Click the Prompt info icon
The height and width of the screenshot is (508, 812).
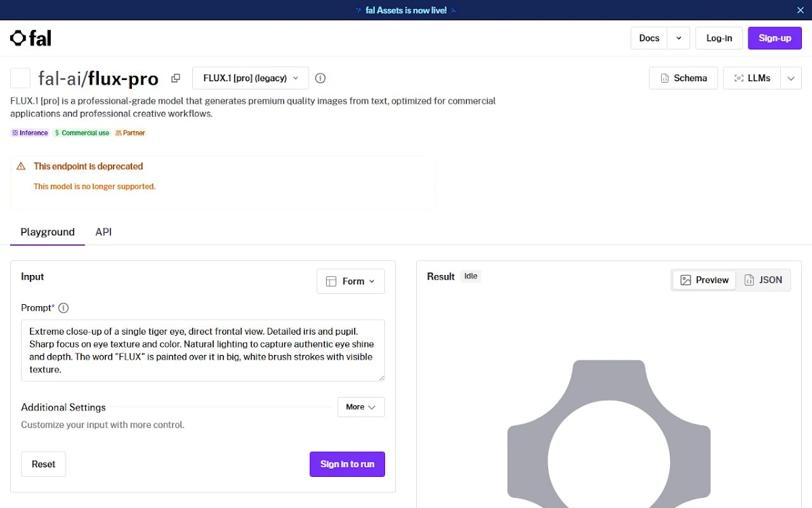click(x=64, y=308)
